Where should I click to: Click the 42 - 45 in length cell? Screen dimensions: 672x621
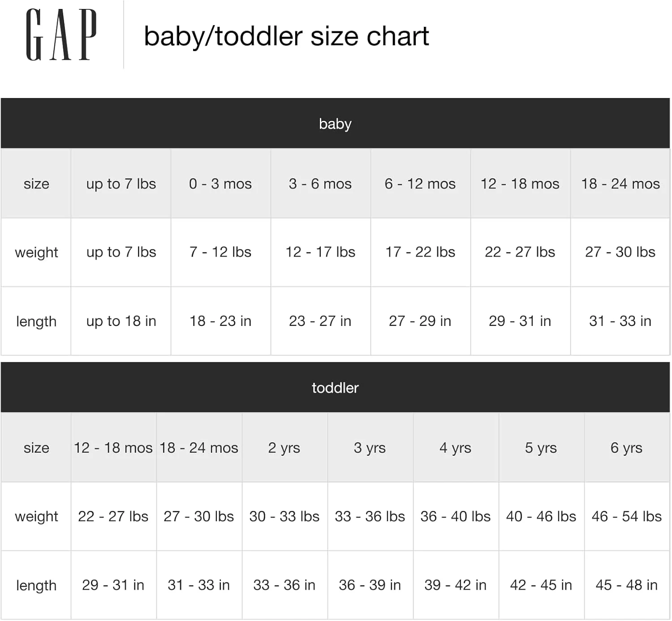point(541,585)
